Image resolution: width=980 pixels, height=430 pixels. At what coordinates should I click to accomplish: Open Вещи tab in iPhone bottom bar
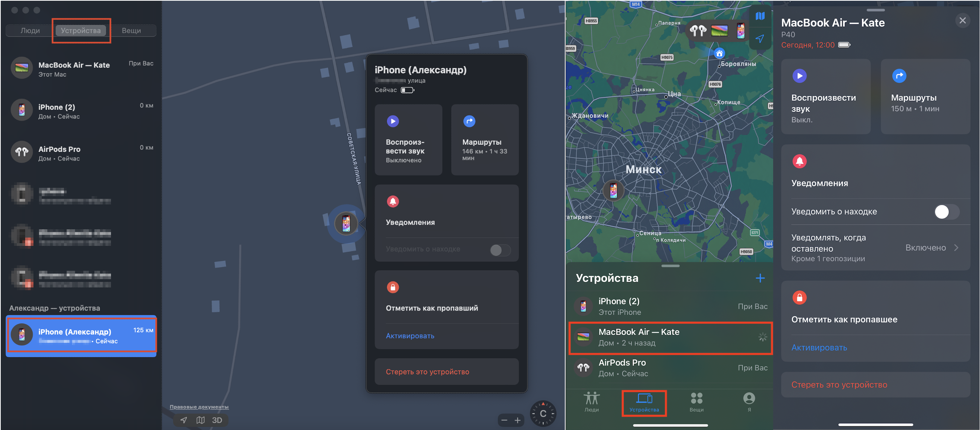tap(696, 403)
